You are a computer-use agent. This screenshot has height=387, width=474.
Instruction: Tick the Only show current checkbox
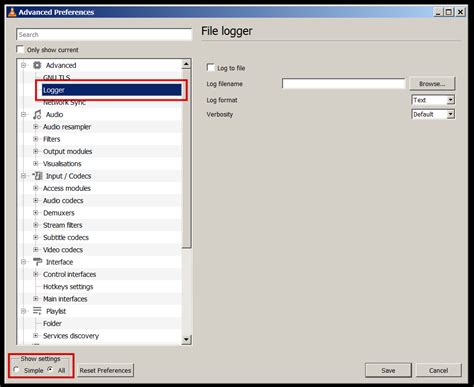[20, 49]
